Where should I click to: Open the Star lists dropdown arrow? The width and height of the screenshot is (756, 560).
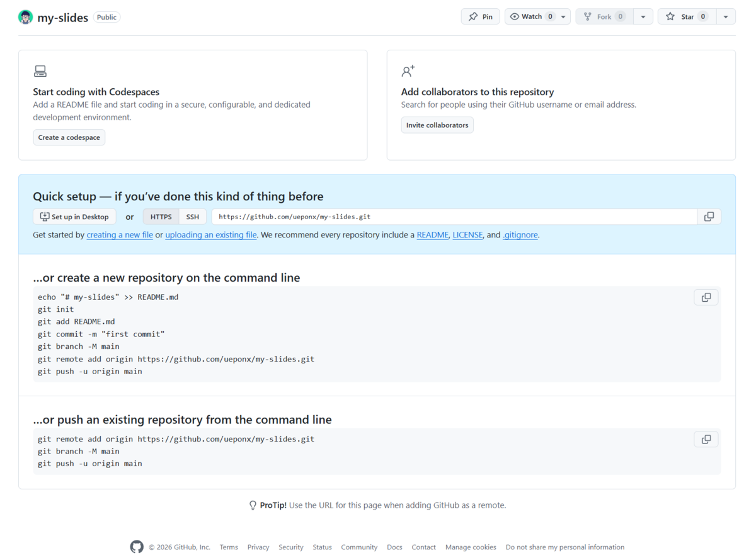tap(726, 16)
